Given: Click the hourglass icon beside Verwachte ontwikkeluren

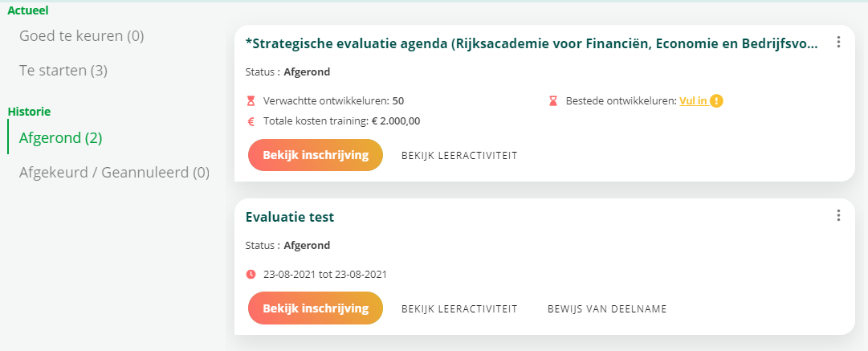Looking at the screenshot, I should (x=251, y=101).
